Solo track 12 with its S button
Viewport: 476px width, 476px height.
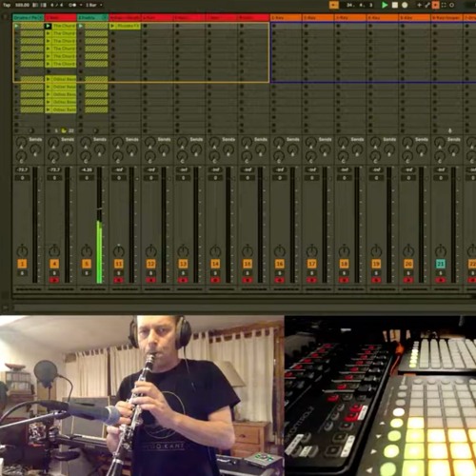[x=150, y=273]
